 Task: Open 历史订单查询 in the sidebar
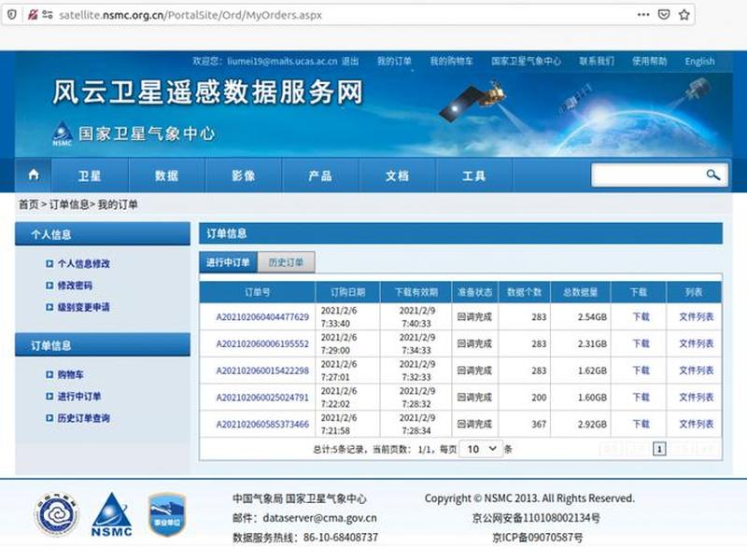84,418
